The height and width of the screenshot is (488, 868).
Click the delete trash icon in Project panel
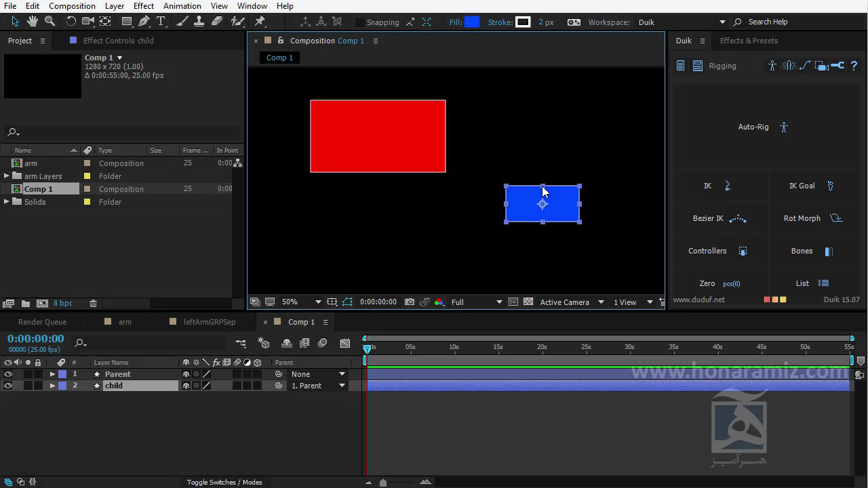click(94, 304)
